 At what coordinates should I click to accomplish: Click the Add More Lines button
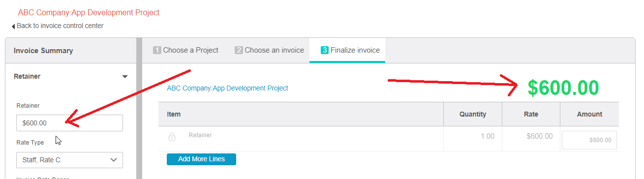[x=201, y=159]
